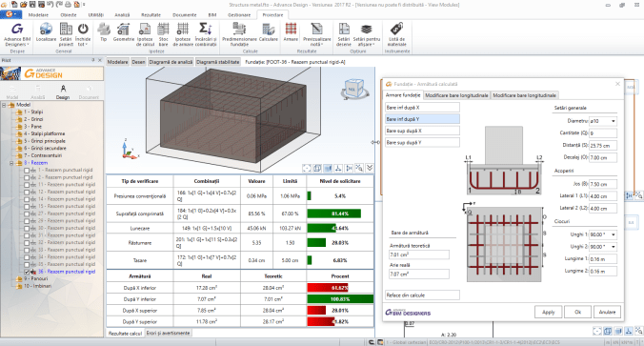Click Predimensionare fundație icon
Image resolution: width=644 pixels, height=346 pixels.
[239, 29]
